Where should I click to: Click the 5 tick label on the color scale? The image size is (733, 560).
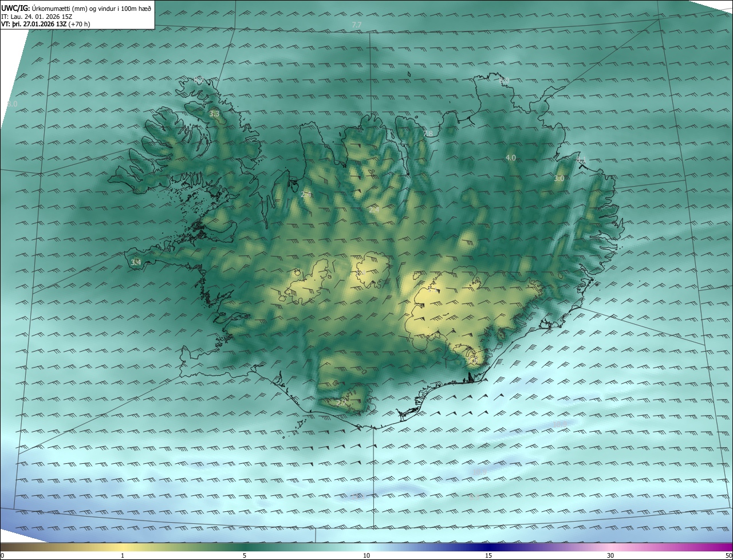pos(245,555)
